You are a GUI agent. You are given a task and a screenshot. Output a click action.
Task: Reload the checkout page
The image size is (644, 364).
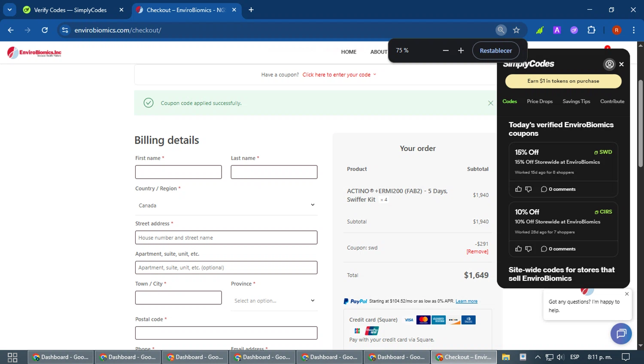[45, 30]
